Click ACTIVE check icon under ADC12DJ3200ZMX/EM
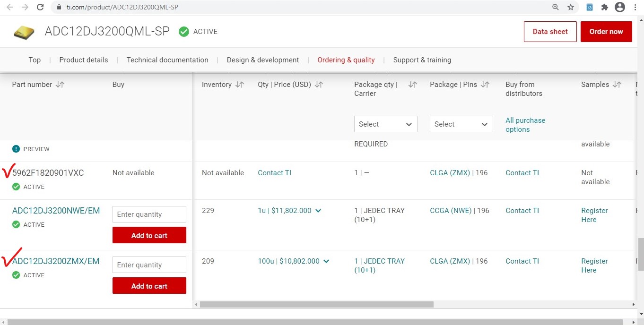This screenshot has width=644, height=325. click(16, 275)
